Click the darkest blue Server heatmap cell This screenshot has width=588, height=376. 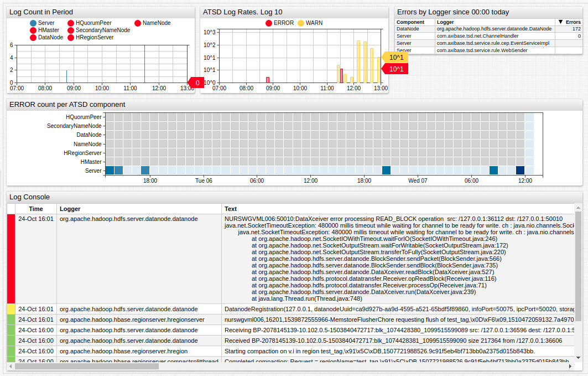[520, 170]
